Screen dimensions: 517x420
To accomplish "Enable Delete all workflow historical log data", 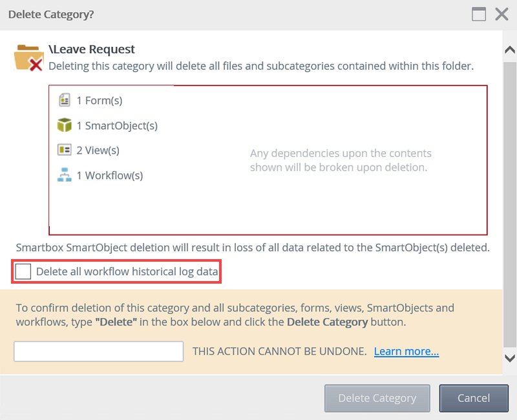I will pos(23,271).
